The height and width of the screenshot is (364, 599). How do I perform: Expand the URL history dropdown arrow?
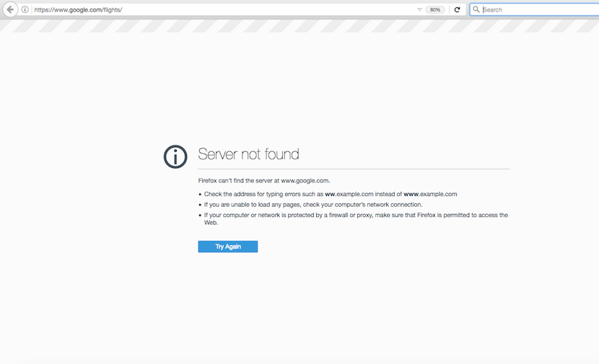[419, 9]
